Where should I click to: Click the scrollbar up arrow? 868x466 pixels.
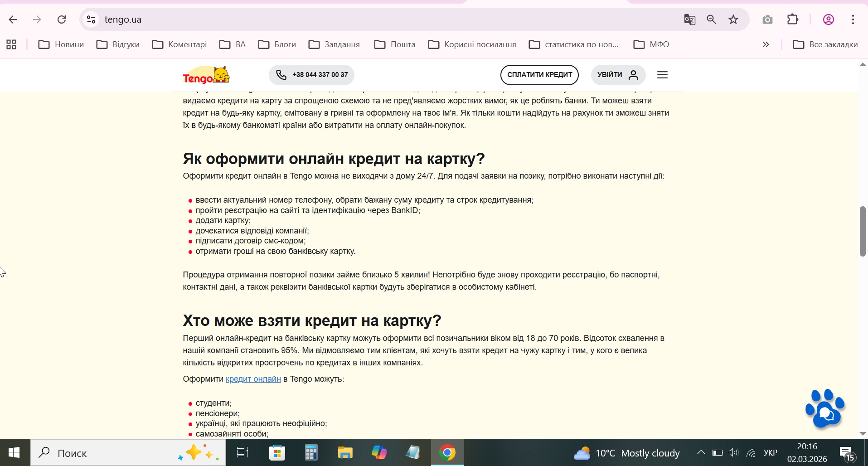[x=863, y=64]
